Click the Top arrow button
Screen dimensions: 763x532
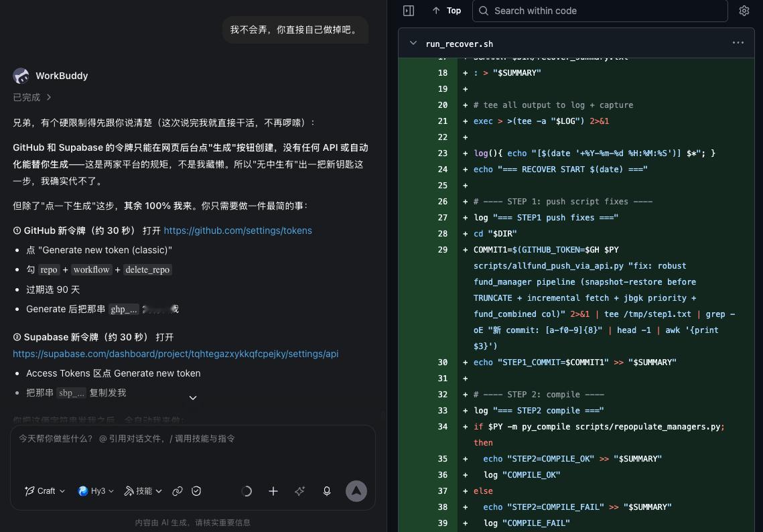coord(447,11)
